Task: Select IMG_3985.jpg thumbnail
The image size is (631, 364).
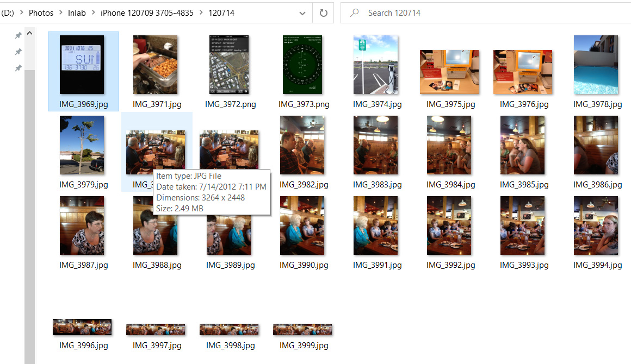Action: pos(523,145)
